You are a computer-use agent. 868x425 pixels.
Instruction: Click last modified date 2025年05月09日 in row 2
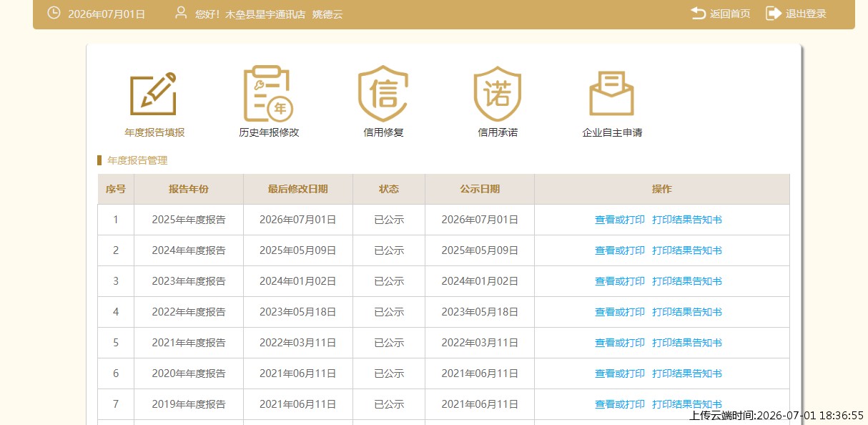[x=298, y=250]
